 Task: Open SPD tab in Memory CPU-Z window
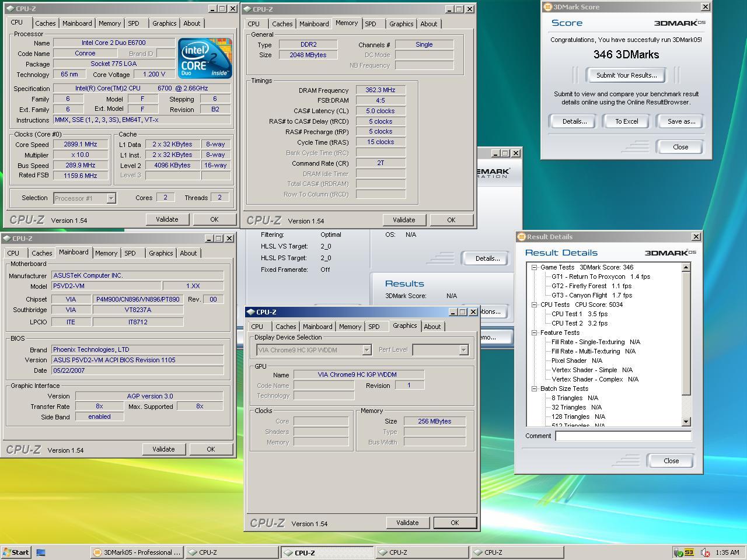[371, 24]
